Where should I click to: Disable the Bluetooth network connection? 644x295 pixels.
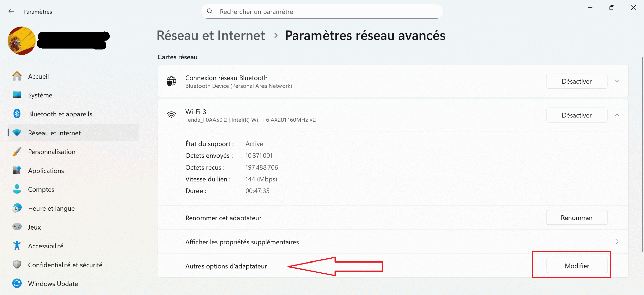click(x=577, y=81)
